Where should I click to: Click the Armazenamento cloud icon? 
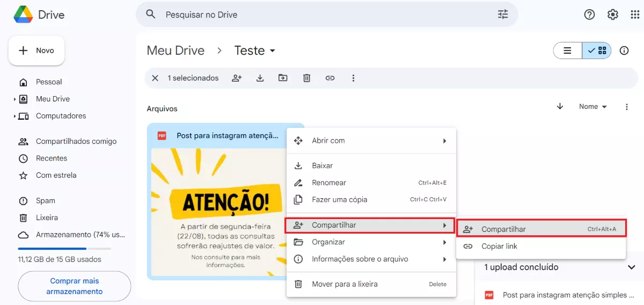(23, 235)
